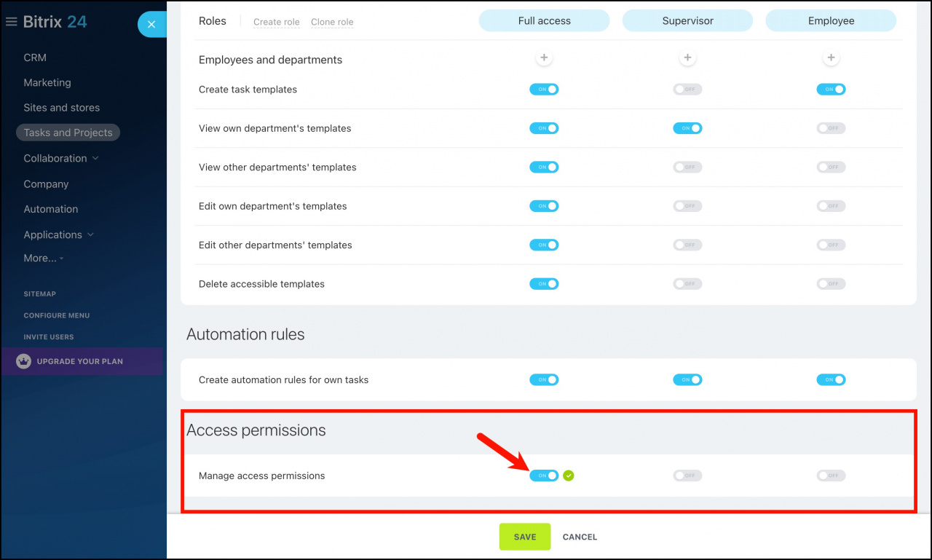Open the More... dropdown in sidebar
The image size is (932, 560).
(x=44, y=258)
